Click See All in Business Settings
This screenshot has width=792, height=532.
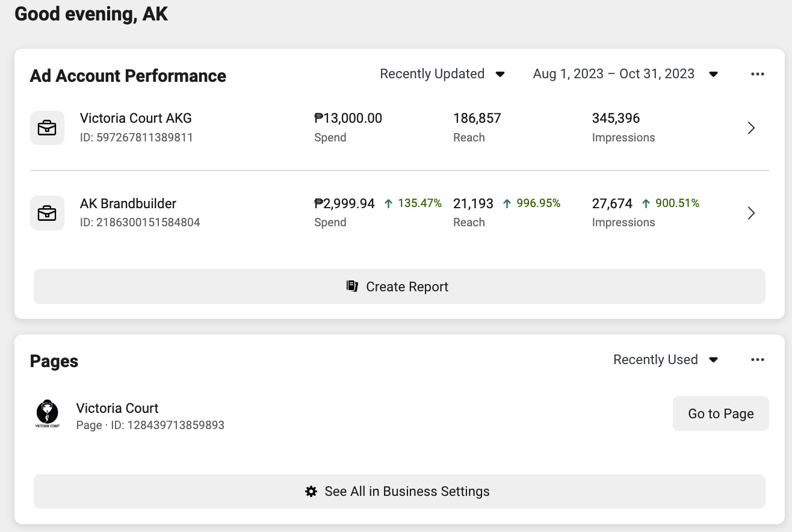[400, 491]
